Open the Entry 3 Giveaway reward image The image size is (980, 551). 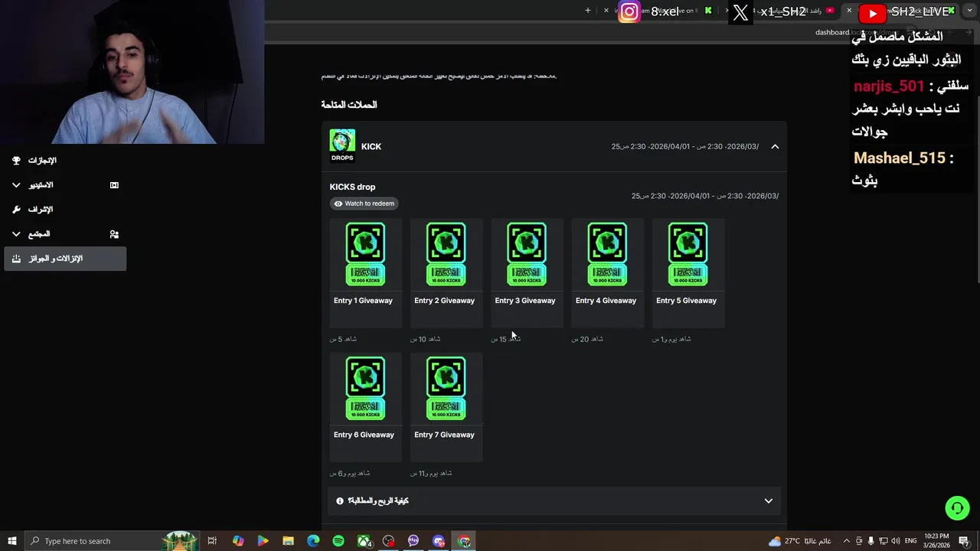[x=526, y=254]
